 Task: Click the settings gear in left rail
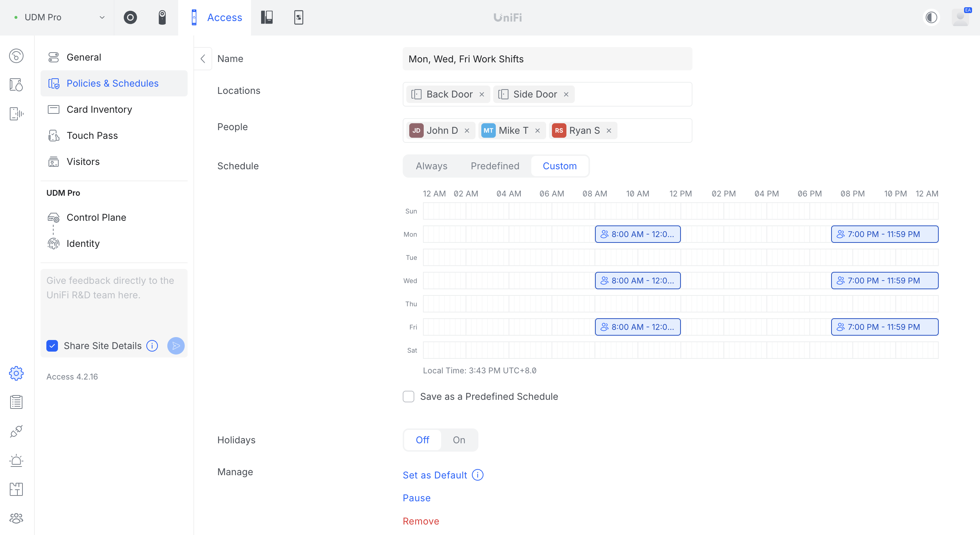point(16,373)
